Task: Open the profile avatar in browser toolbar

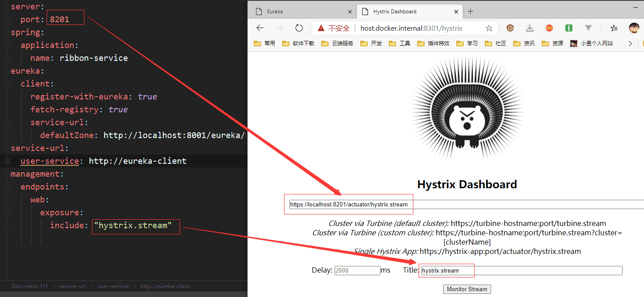Action: pos(634,28)
